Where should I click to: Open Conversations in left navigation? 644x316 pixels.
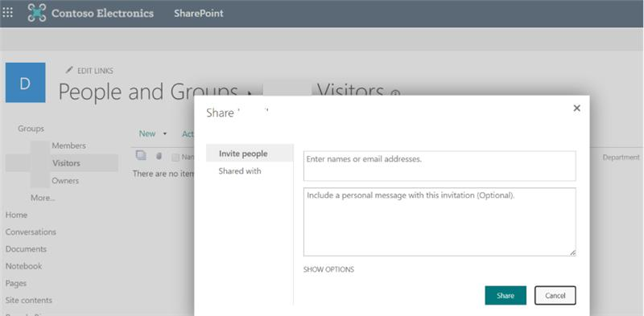point(31,232)
